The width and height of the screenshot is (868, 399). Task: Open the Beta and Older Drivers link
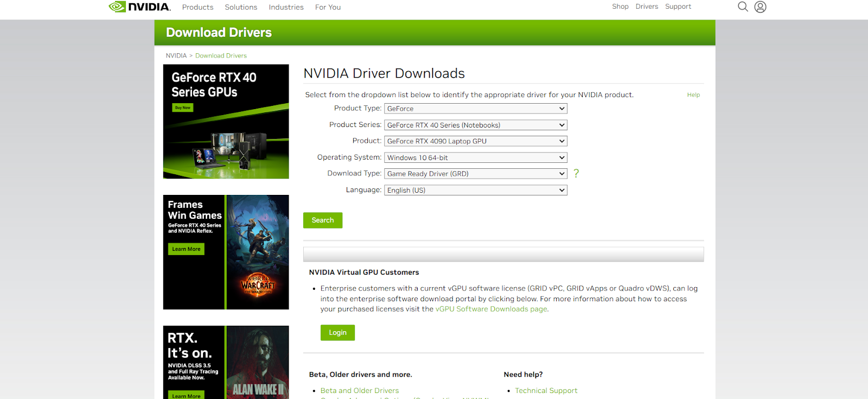point(360,390)
